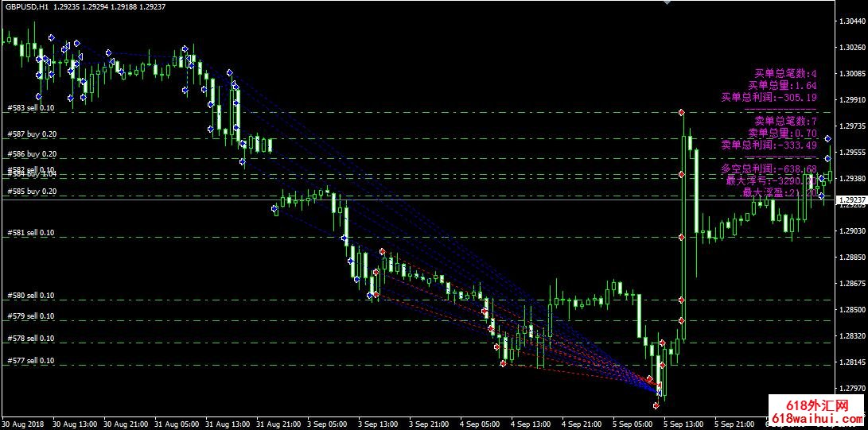Click the 31 Aug 21:00 time label
The height and width of the screenshot is (430, 868).
pyautogui.click(x=278, y=424)
